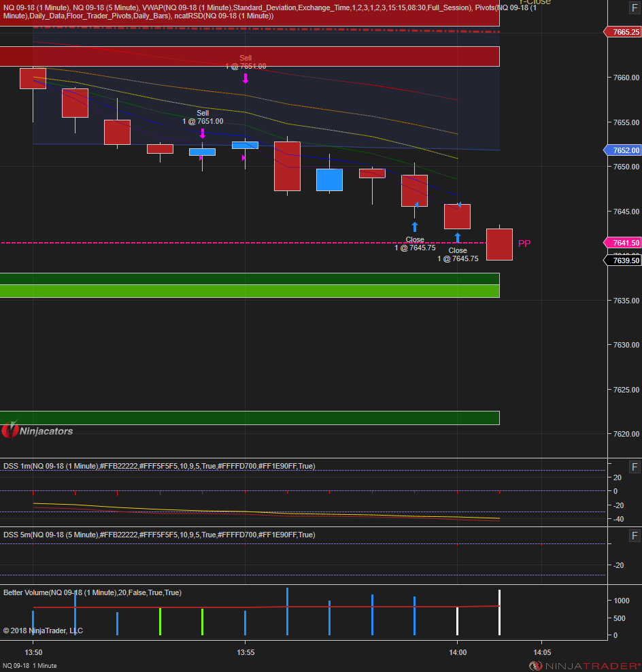Select the bright green support zone rectangle
642x672 pixels.
click(250, 291)
